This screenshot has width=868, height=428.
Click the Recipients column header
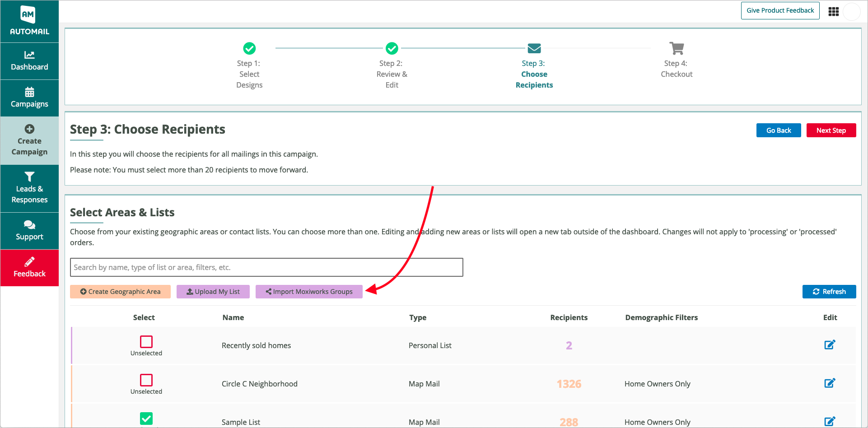point(569,317)
